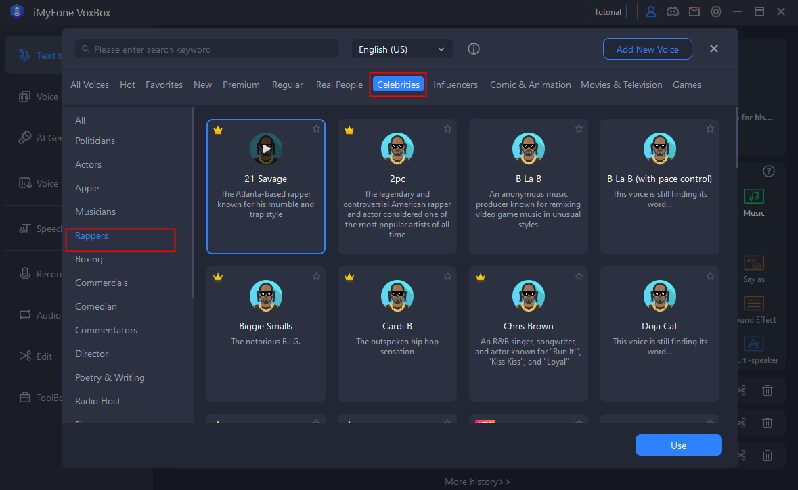Favorite the B La B voice star
Image resolution: width=798 pixels, height=490 pixels.
579,129
